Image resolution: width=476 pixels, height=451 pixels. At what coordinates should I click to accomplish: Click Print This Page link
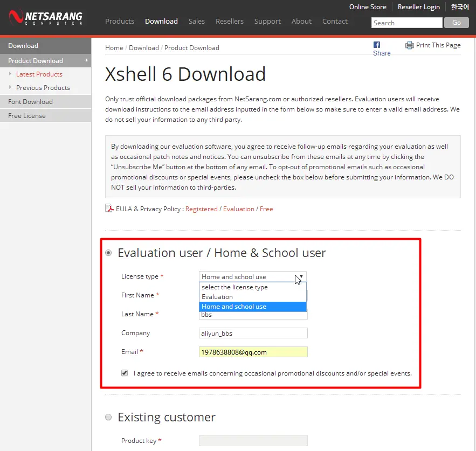pos(438,45)
